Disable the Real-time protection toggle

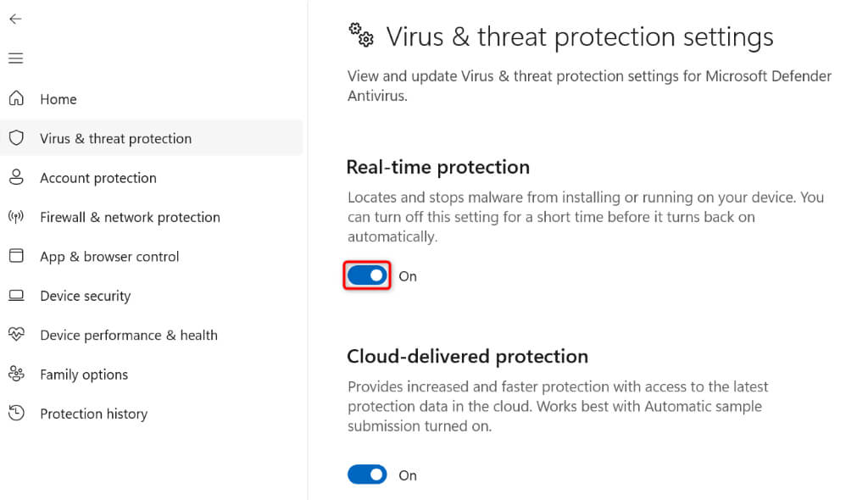(x=366, y=275)
